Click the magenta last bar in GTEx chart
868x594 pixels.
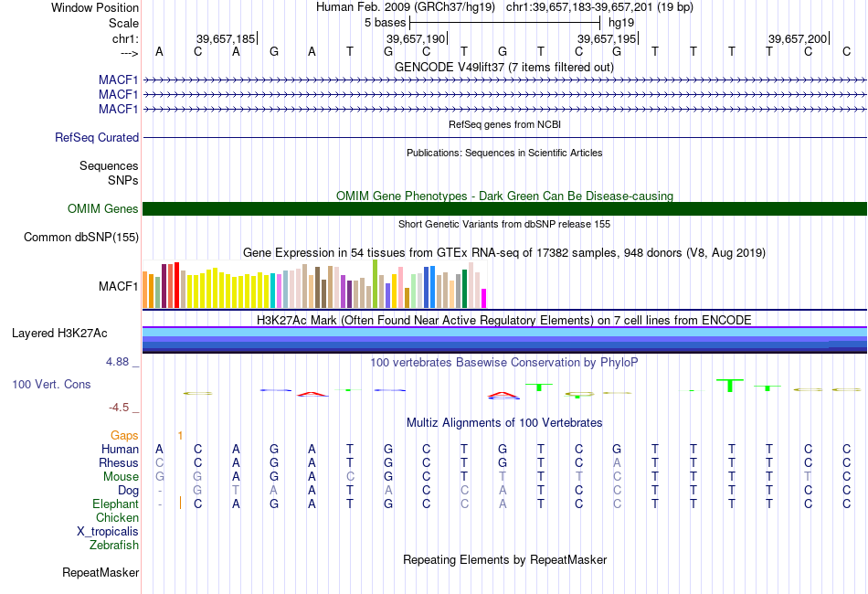[484, 299]
